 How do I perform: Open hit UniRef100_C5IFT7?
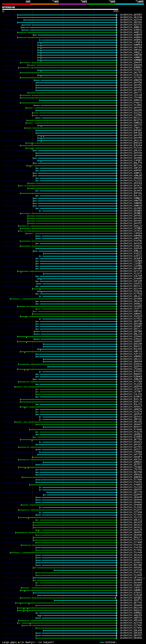coord(131,309)
